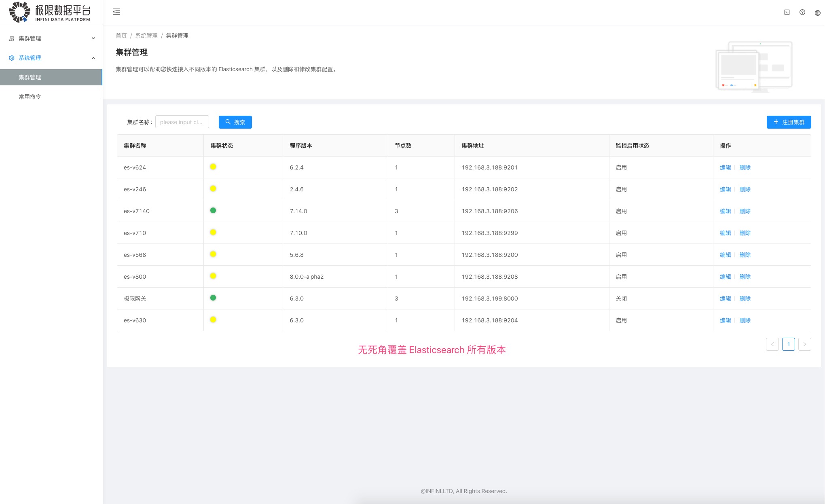Click cluster name 极限网关
Image resolution: width=825 pixels, height=504 pixels.
pyautogui.click(x=135, y=299)
